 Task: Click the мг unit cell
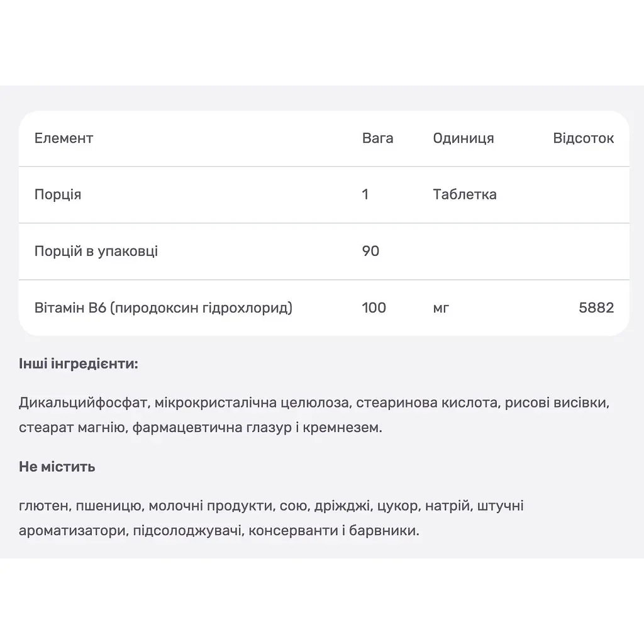pyautogui.click(x=441, y=308)
